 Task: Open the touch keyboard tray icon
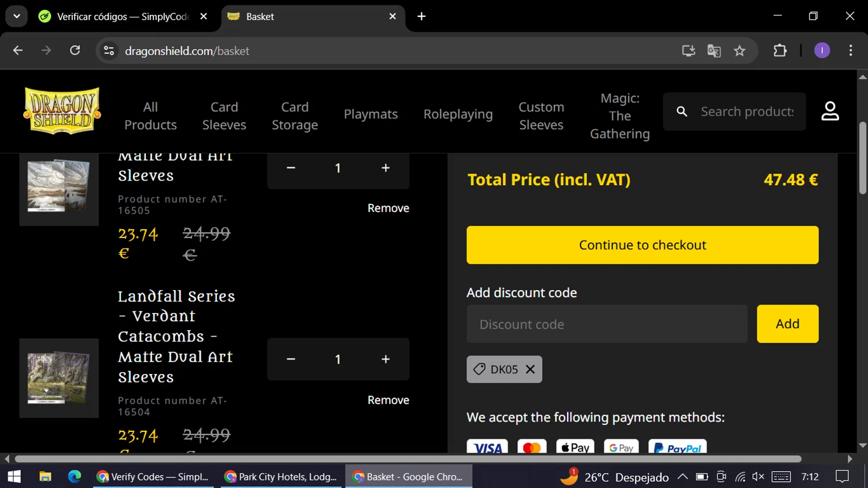pyautogui.click(x=781, y=476)
